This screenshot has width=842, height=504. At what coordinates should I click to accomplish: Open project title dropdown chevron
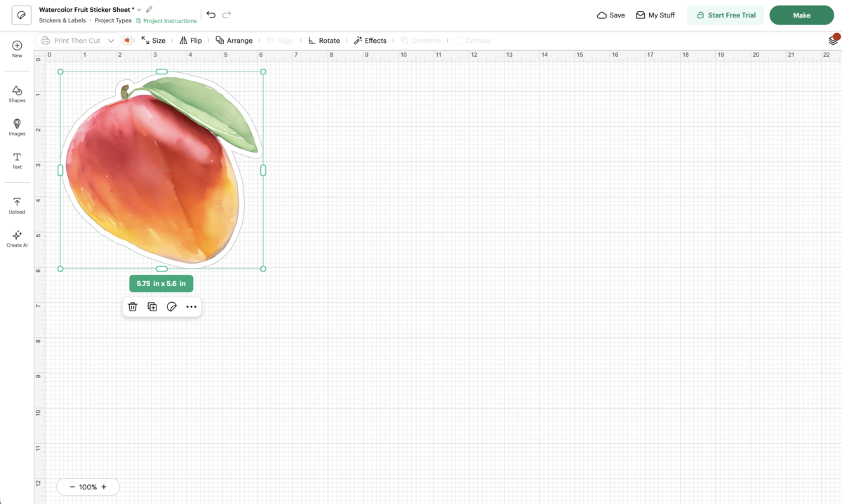140,10
